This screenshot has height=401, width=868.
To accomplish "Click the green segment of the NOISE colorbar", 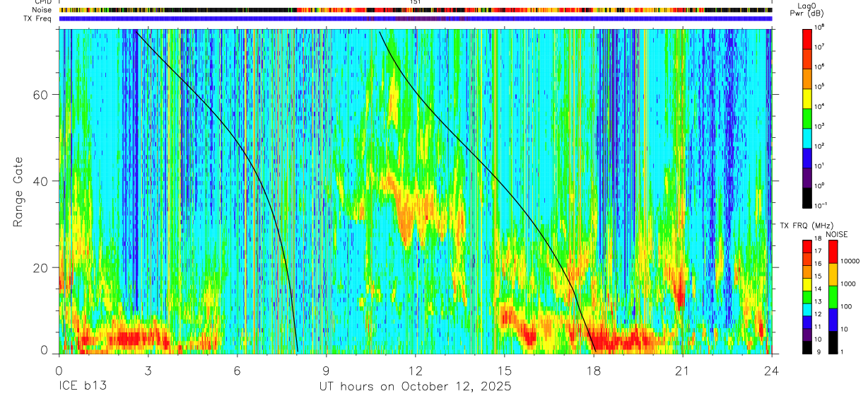I will (833, 296).
